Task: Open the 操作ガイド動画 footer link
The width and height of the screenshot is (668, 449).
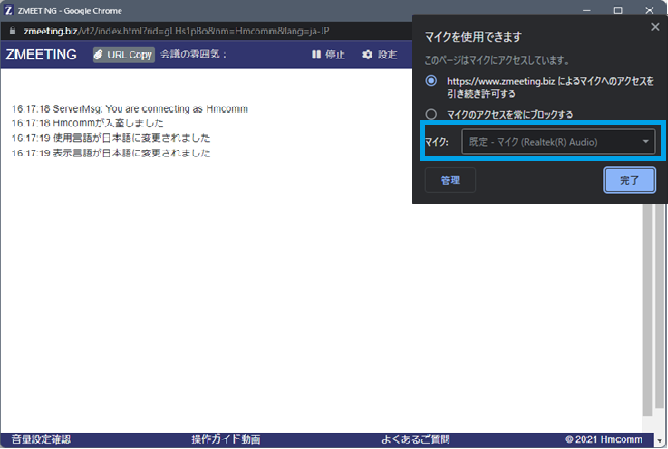Action: point(225,440)
